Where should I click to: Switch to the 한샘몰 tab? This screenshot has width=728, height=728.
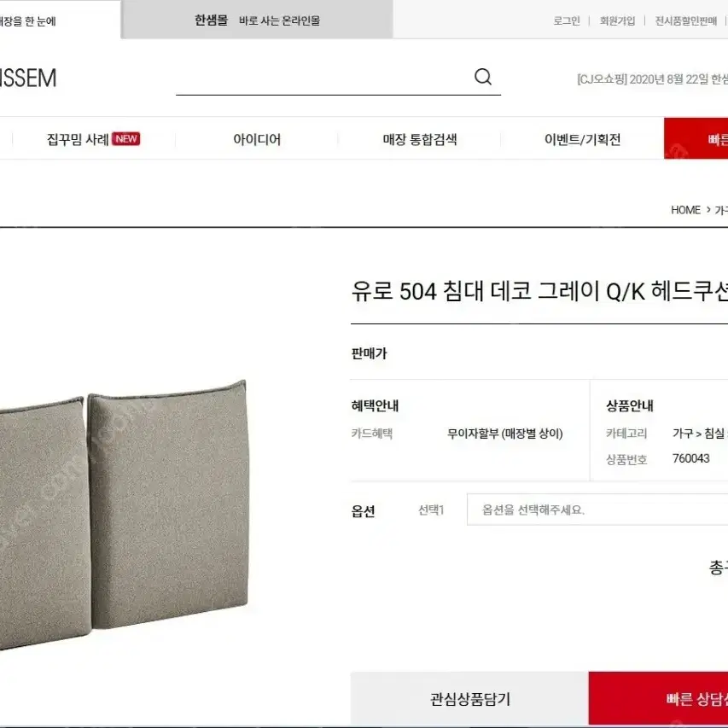click(257, 20)
